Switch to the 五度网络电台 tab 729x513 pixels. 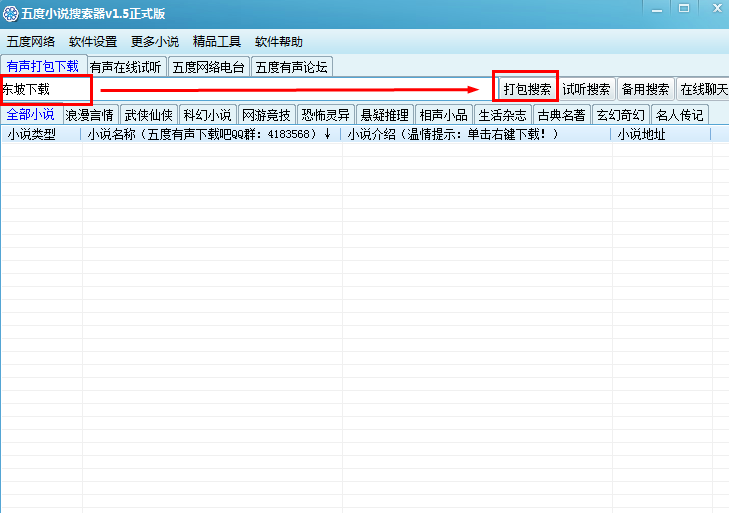coord(208,67)
